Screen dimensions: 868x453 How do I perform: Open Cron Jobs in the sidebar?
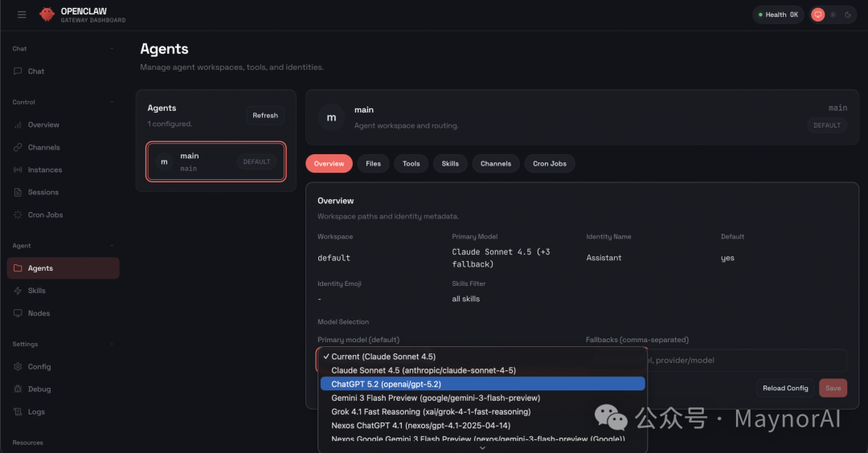63,215
